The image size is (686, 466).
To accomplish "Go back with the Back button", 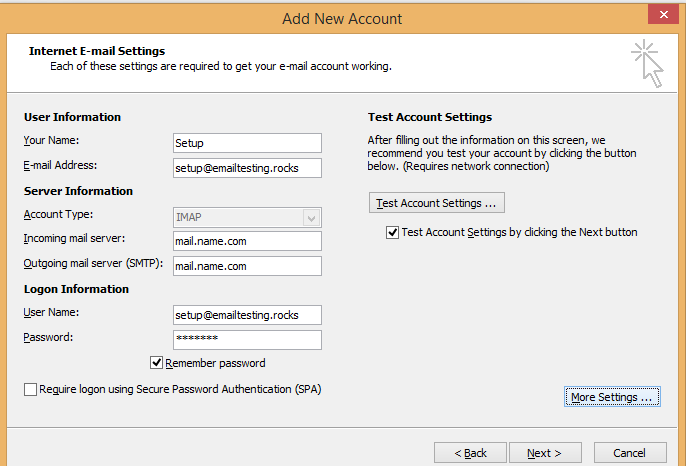I will pyautogui.click(x=470, y=452).
